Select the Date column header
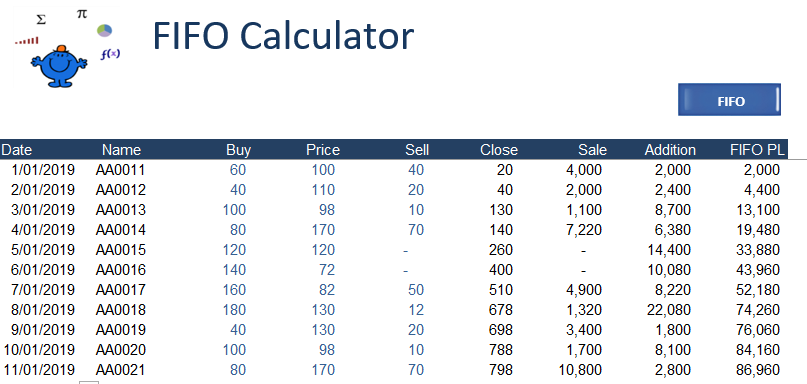807x384 pixels. click(x=16, y=150)
